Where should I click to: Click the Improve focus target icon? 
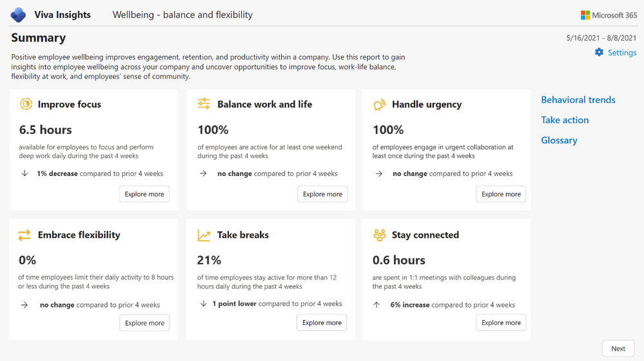[26, 104]
